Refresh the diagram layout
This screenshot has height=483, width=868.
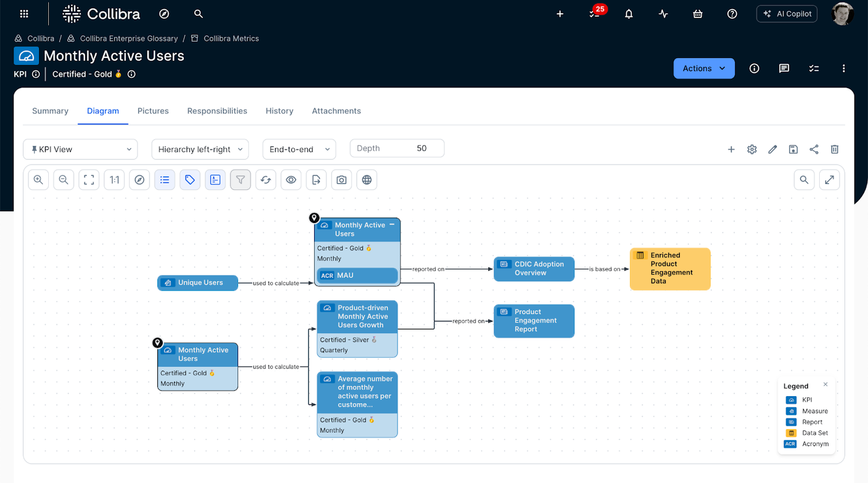[266, 179]
